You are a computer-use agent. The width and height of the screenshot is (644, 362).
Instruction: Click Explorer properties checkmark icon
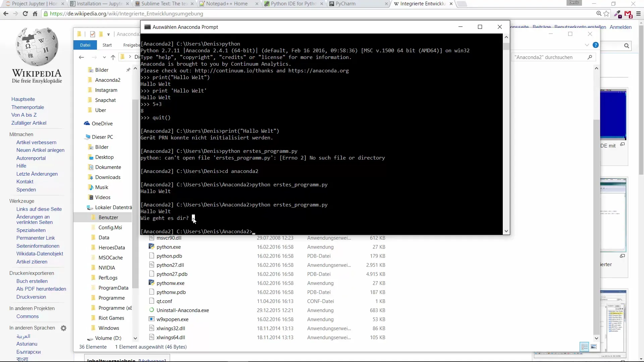[93, 34]
